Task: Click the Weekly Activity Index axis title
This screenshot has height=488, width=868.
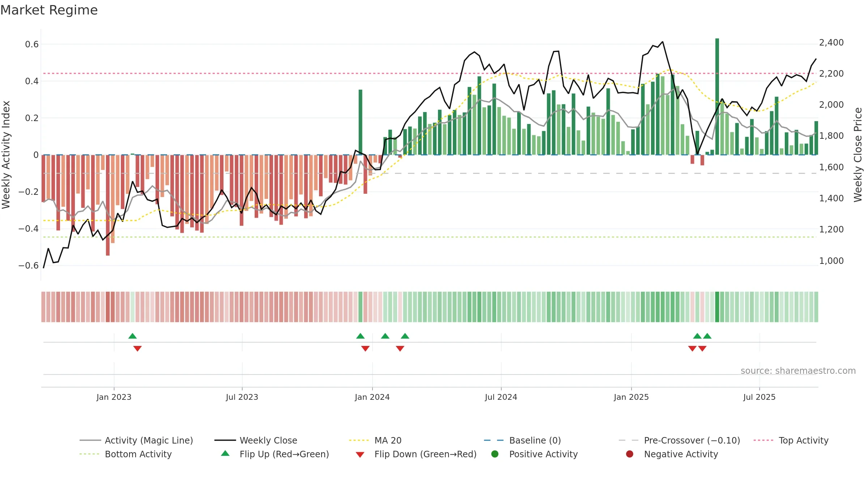Action: pyautogui.click(x=6, y=155)
